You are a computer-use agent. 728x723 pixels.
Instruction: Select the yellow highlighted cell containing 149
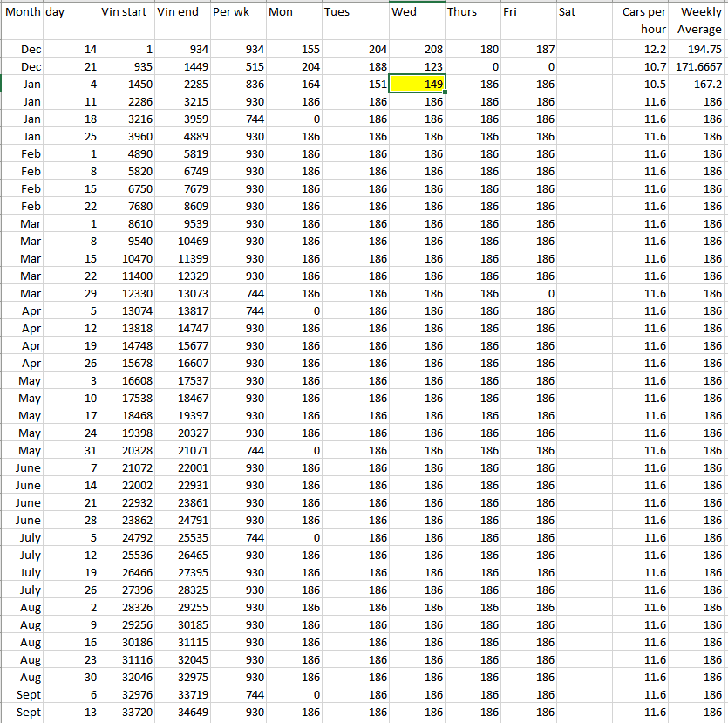click(417, 85)
